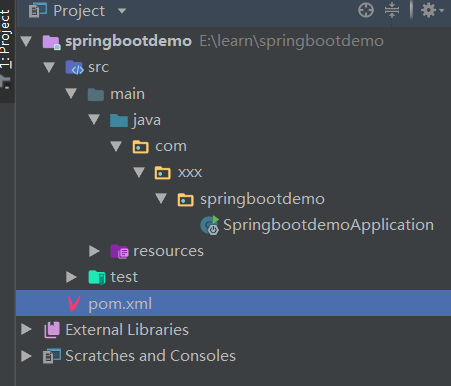The image size is (451, 386).
Task: Open the Project view dropdown arrow
Action: (122, 11)
